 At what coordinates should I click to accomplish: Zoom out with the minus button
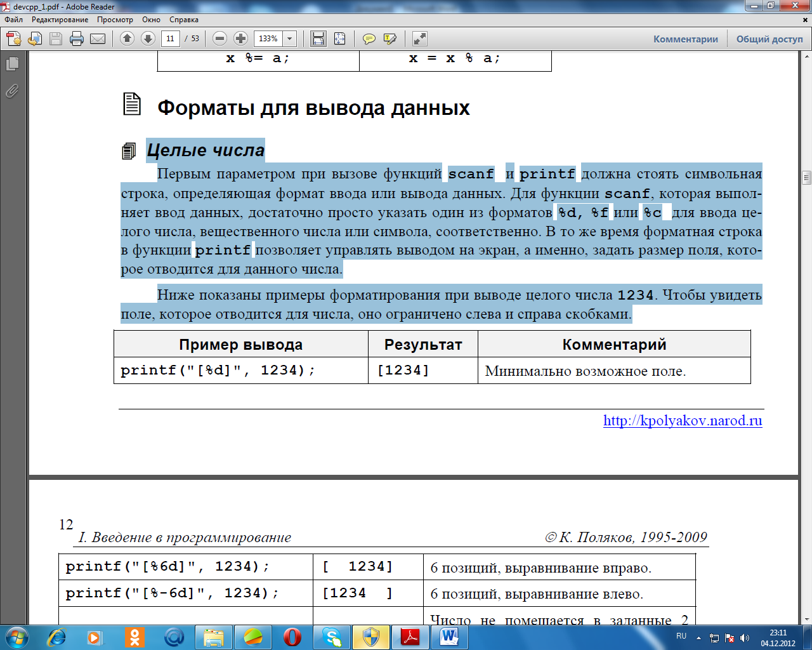219,39
